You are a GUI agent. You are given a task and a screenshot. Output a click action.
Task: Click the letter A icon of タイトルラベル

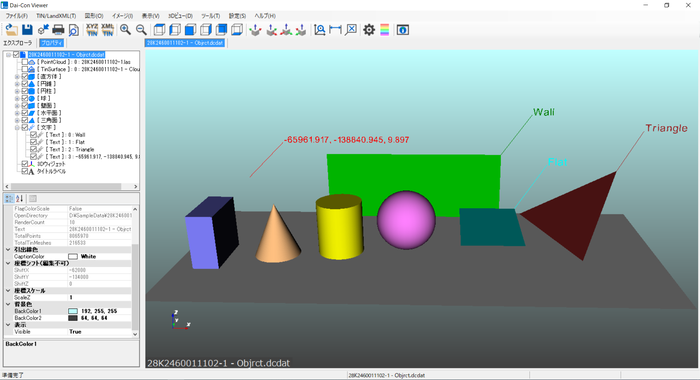[x=32, y=171]
